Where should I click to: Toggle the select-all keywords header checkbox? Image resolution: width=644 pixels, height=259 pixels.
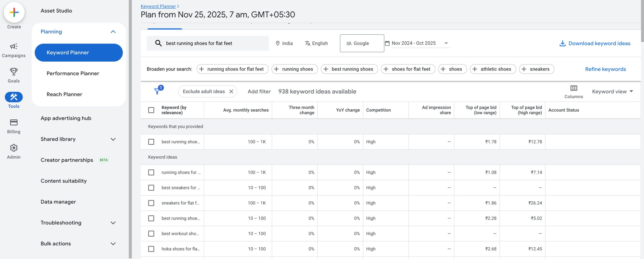coord(151,110)
